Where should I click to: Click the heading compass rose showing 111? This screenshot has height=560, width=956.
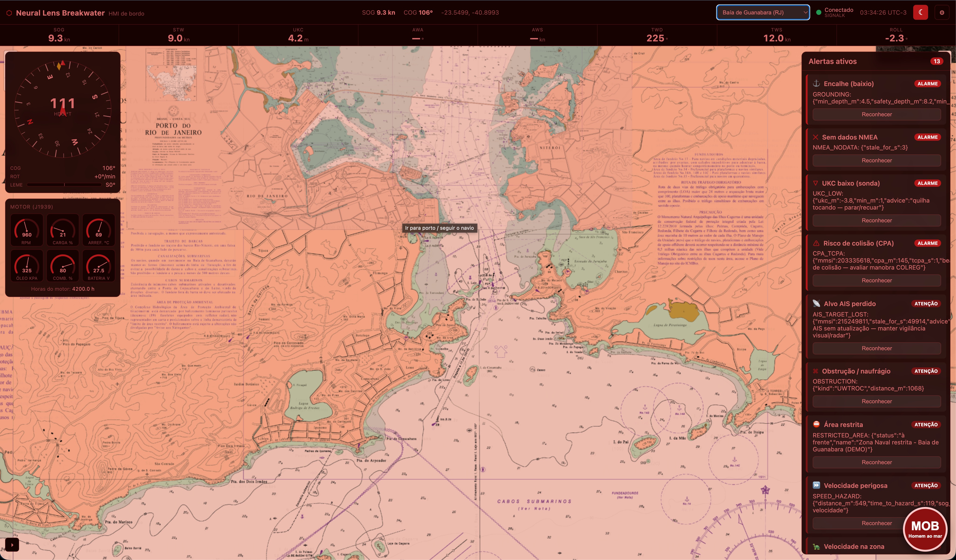click(63, 109)
